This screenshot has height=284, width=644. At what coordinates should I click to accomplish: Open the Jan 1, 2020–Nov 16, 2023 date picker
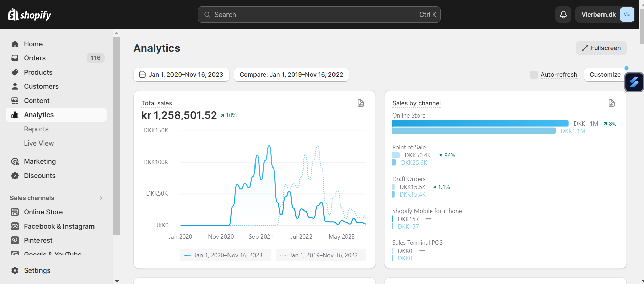pyautogui.click(x=181, y=75)
